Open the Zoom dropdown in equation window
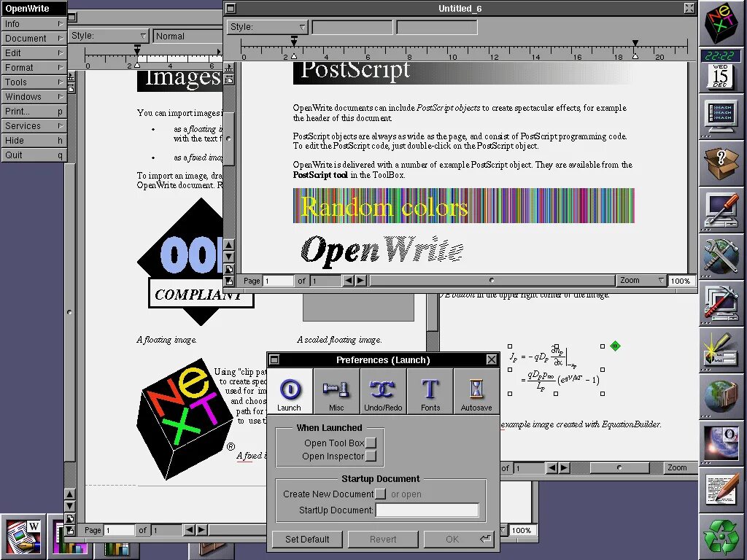This screenshot has height=560, width=747. (x=681, y=467)
